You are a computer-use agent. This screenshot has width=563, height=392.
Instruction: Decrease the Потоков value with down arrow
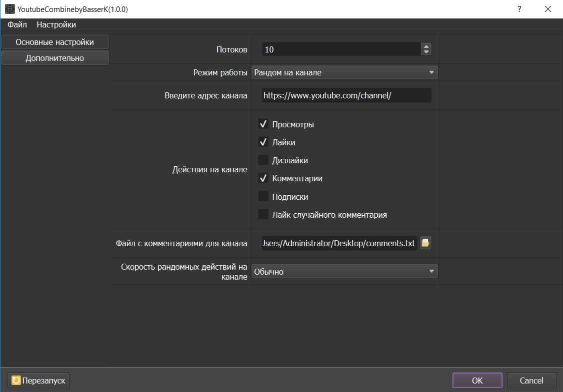[x=426, y=52]
